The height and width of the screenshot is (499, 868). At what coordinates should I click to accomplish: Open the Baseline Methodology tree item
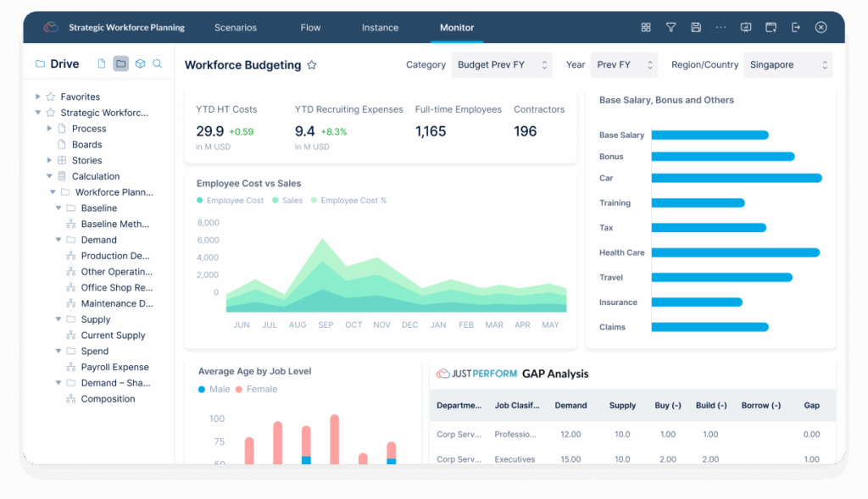[111, 224]
